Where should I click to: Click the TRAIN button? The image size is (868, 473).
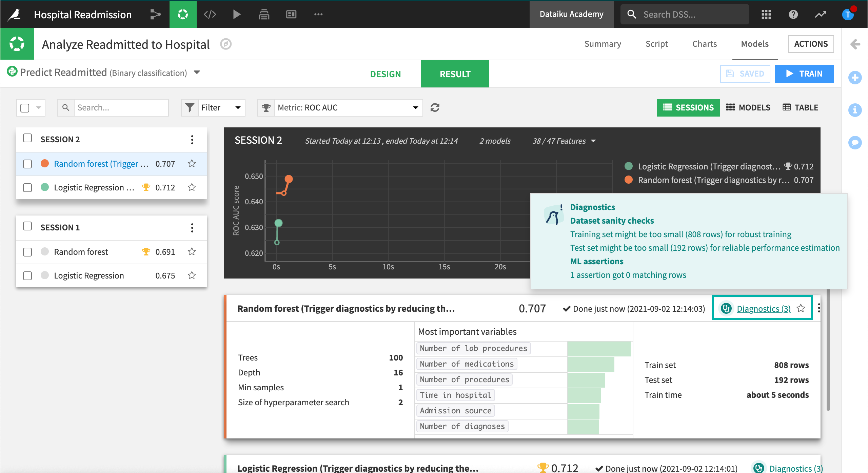(x=804, y=74)
